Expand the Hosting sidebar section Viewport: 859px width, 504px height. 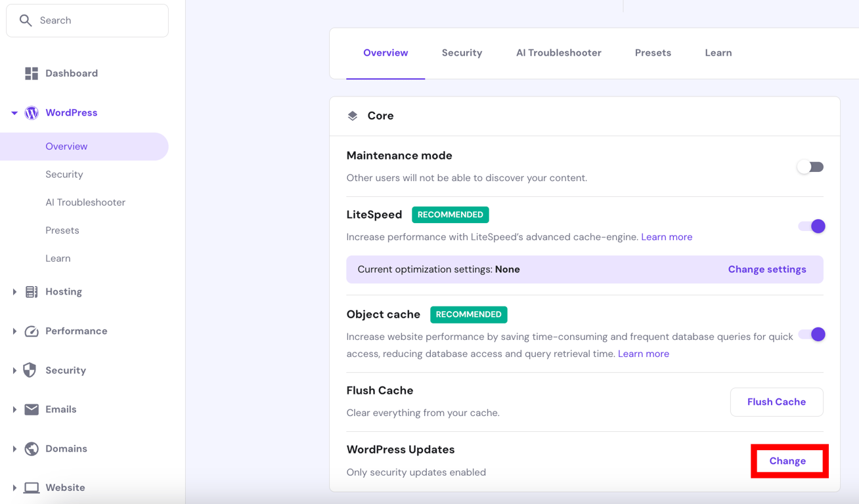(14, 291)
